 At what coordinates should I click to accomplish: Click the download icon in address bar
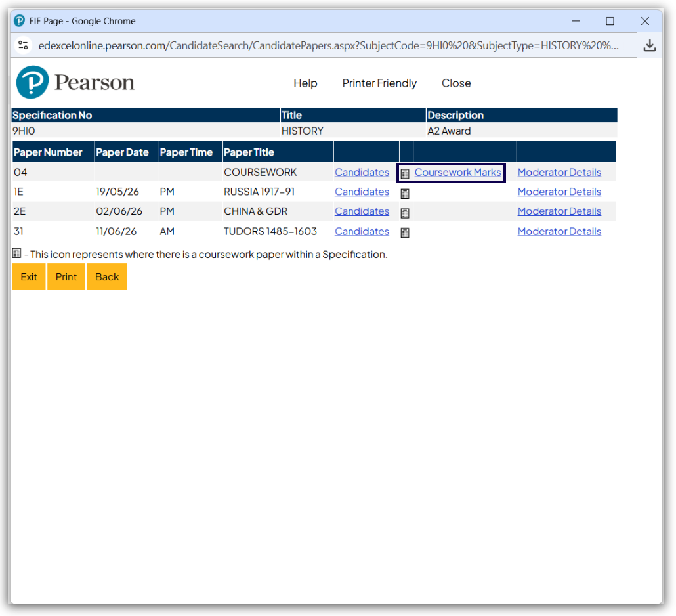(x=649, y=45)
